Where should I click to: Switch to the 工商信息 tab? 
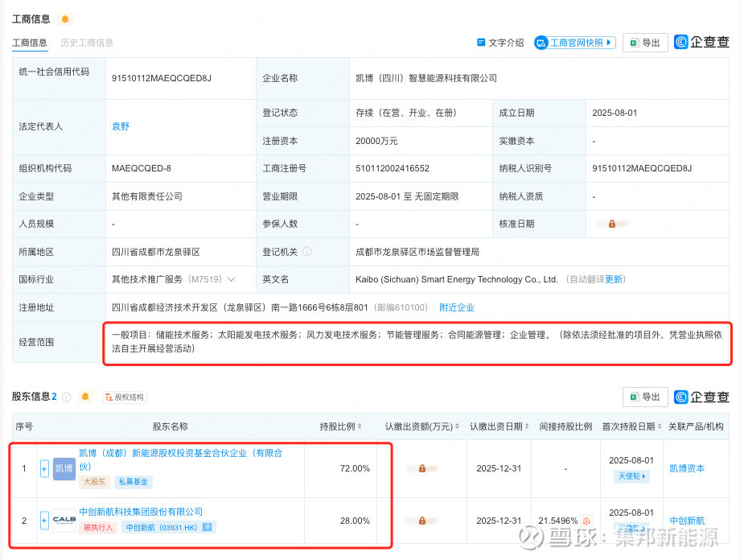[x=29, y=43]
